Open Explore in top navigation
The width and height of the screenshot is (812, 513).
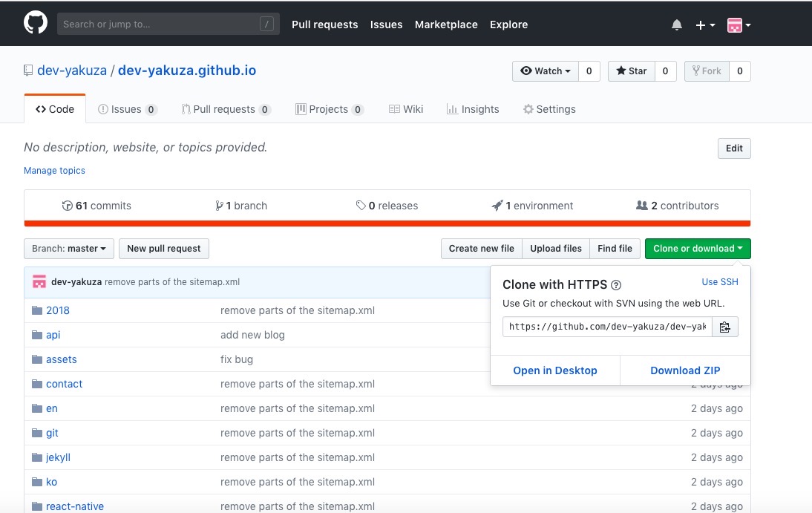(x=509, y=25)
